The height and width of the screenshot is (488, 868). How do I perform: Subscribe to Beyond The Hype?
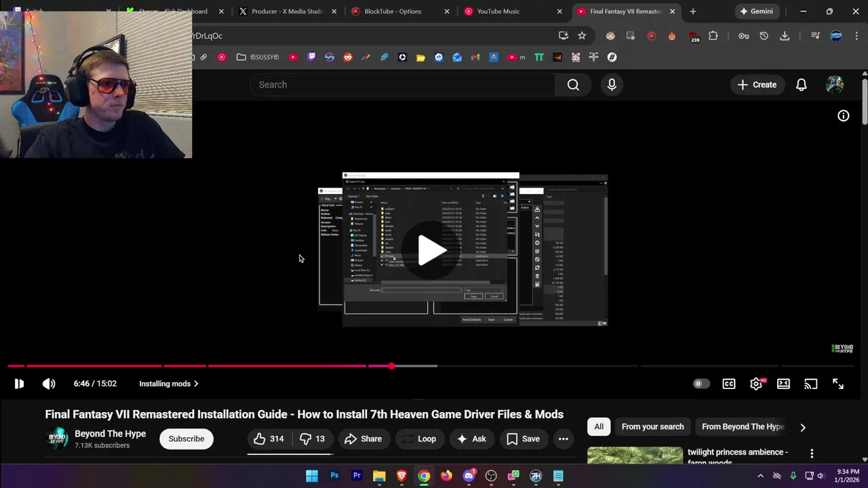pyautogui.click(x=186, y=439)
